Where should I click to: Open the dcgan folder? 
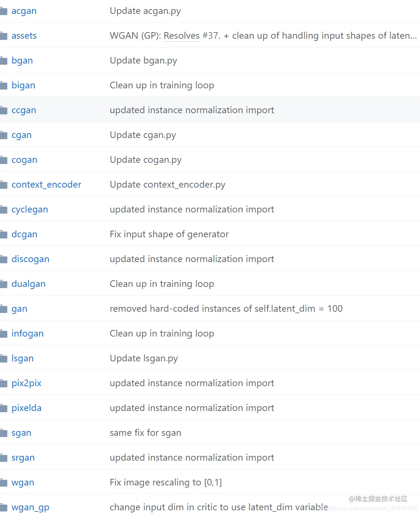click(x=24, y=235)
